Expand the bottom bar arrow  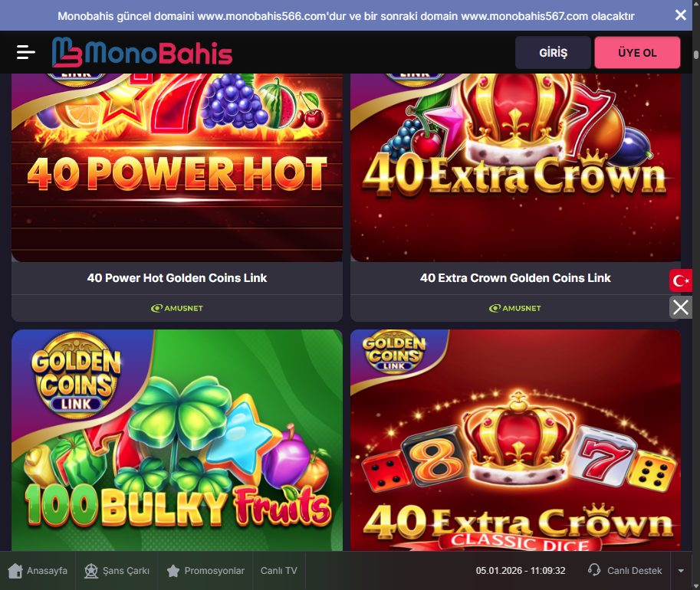681,571
